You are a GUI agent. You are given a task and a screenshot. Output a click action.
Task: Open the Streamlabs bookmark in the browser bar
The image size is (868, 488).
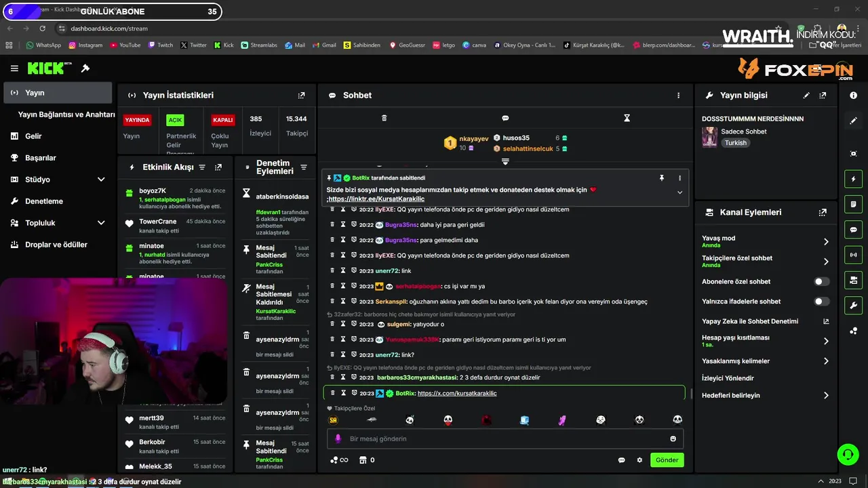(258, 45)
